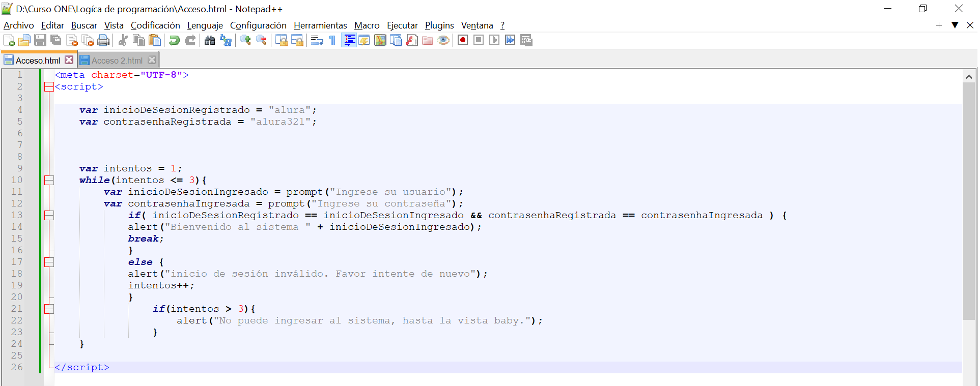
Task: Click the Cut scissors icon
Action: pos(123,41)
